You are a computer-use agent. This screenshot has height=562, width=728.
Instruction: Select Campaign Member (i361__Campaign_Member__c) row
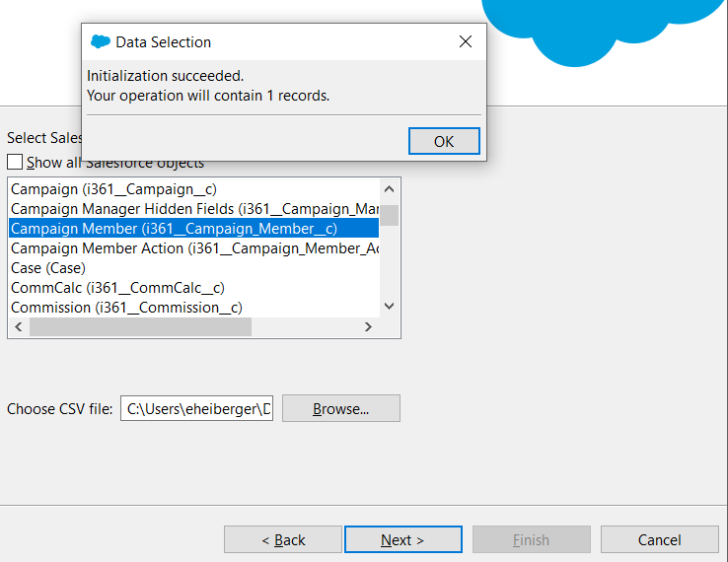click(194, 229)
